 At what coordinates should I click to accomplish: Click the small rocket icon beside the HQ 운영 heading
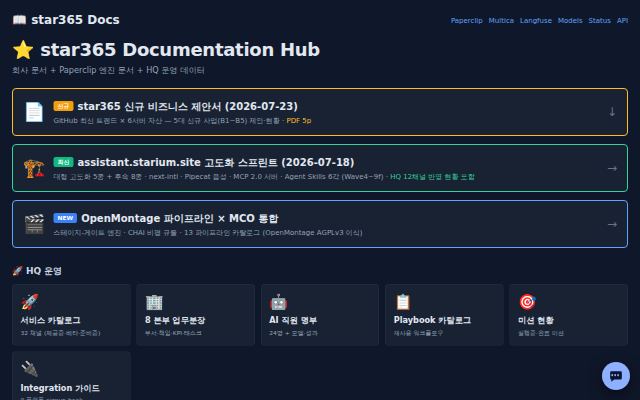[17, 271]
